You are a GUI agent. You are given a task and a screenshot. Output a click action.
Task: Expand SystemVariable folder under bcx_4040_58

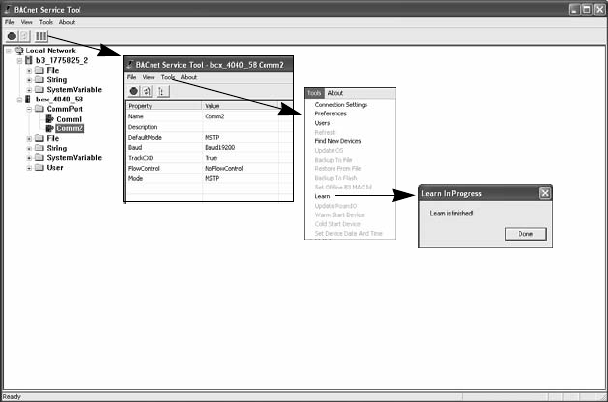click(29, 158)
